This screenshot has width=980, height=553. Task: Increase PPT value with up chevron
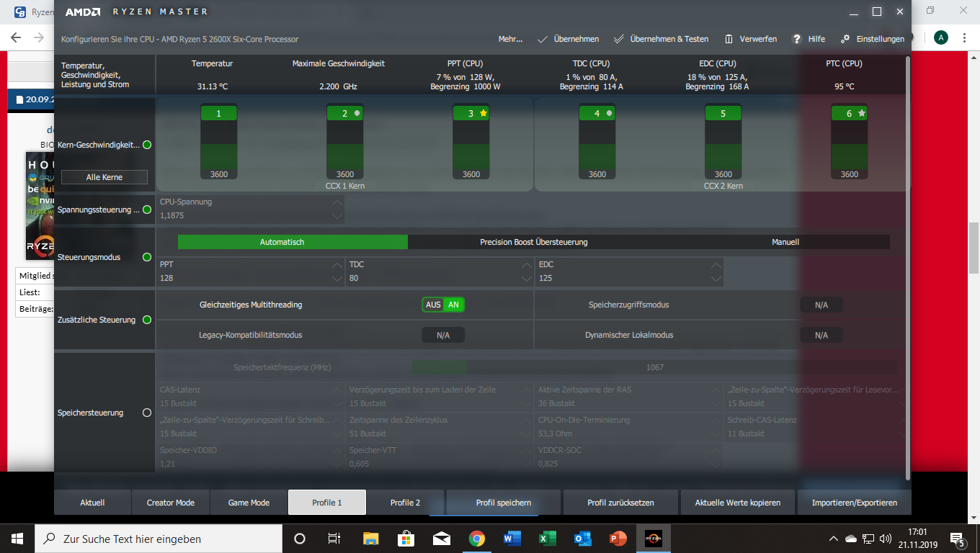coord(337,265)
